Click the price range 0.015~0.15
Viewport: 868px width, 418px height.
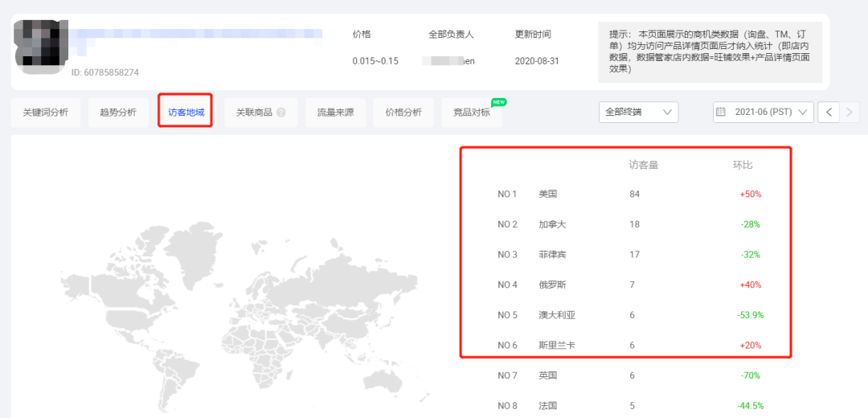coord(375,61)
